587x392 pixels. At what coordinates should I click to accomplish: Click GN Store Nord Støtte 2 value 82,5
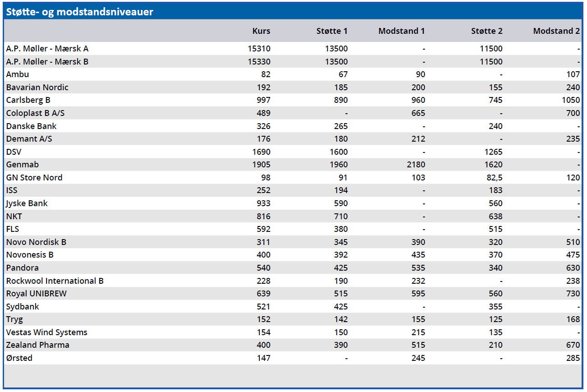point(493,178)
